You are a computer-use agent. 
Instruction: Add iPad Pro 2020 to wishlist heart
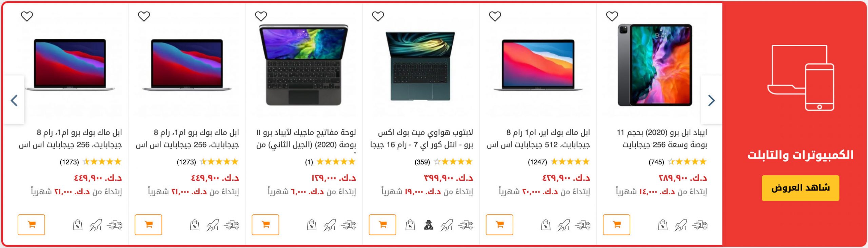(612, 16)
